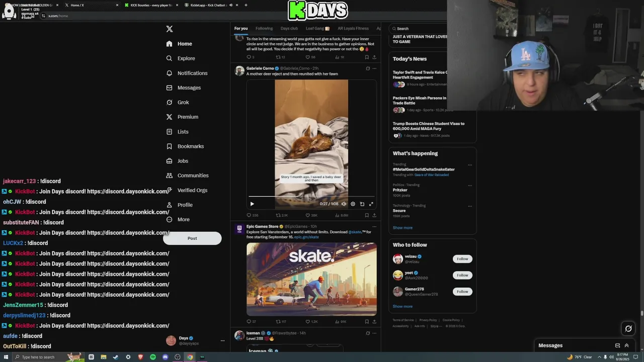Click the X logo in the sidebar
The image size is (644, 362).
tap(170, 29)
